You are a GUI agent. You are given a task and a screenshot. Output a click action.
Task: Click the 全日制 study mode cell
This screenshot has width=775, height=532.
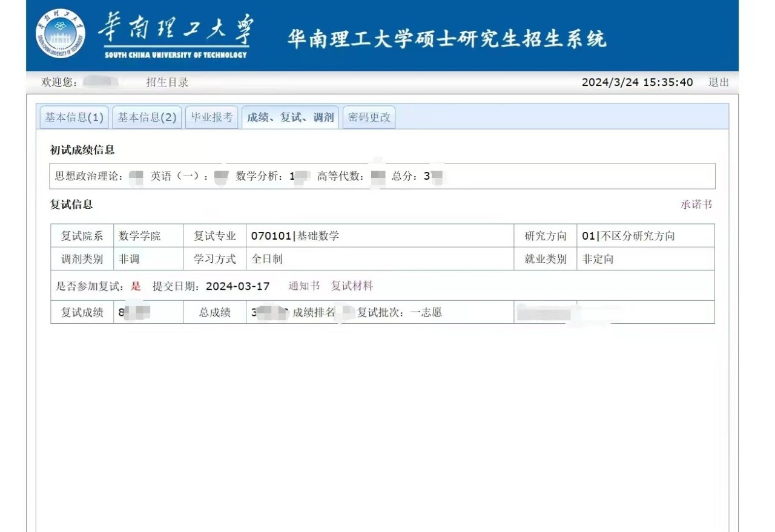pos(267,259)
